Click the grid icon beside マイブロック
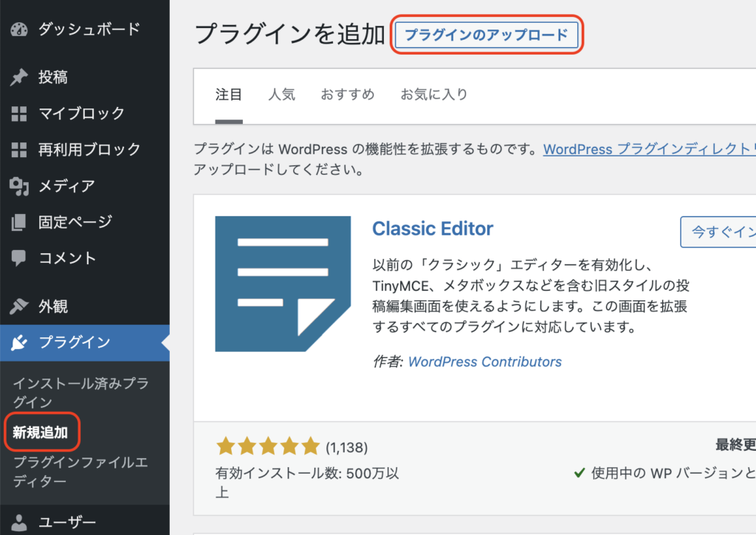This screenshot has height=535, width=756. [x=19, y=114]
